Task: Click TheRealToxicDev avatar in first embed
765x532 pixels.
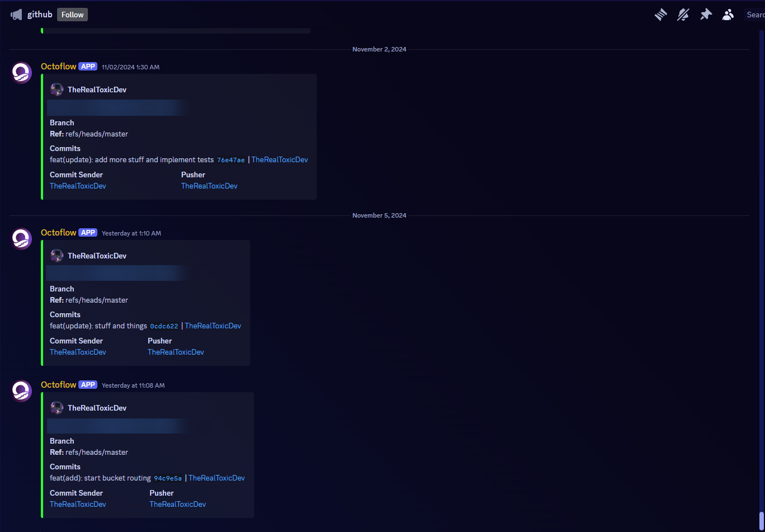Action: click(x=57, y=90)
